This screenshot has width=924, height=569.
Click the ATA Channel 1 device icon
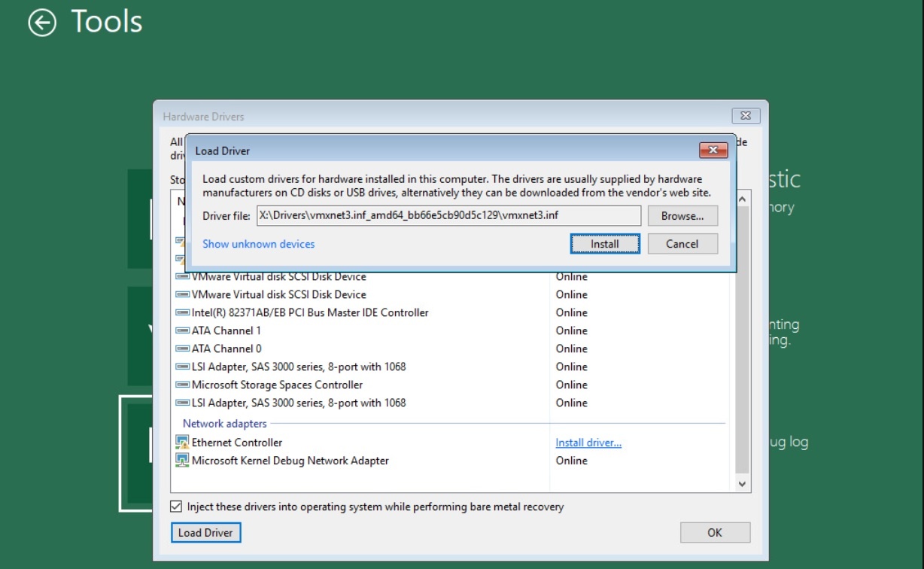coord(182,330)
